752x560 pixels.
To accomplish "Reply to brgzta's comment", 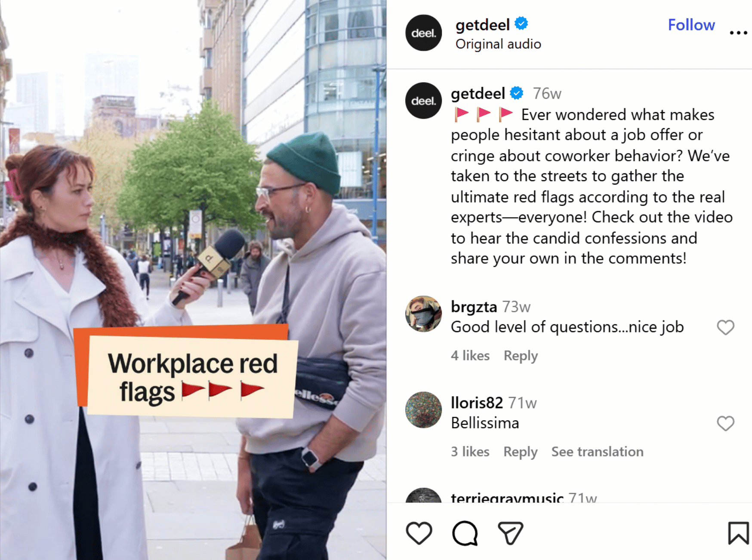I will [x=521, y=356].
